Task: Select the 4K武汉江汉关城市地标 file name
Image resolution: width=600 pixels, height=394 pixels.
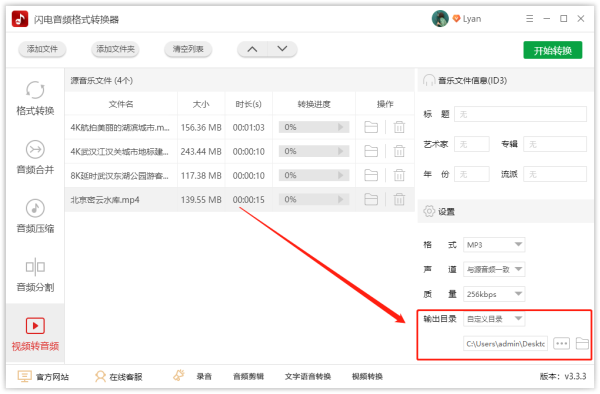Action: click(119, 151)
